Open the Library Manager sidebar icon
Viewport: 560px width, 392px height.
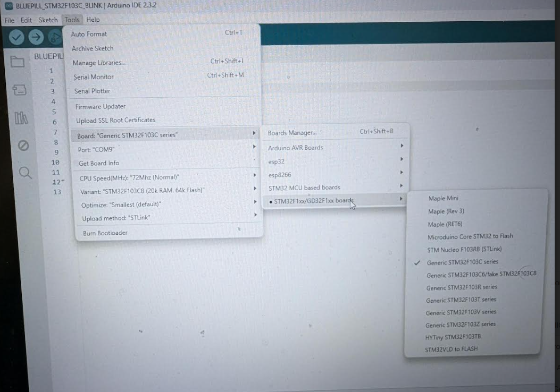point(21,118)
